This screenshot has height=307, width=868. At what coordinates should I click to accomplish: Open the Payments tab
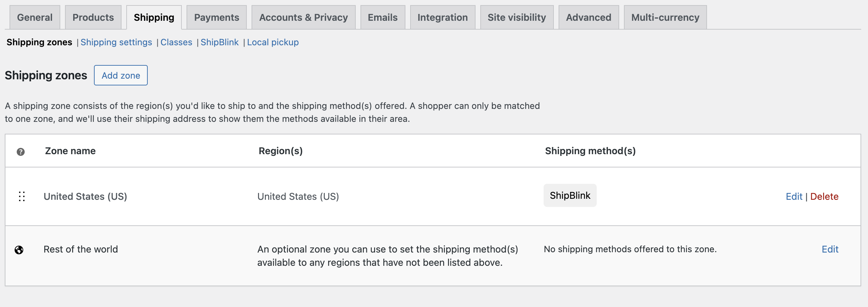pyautogui.click(x=216, y=17)
